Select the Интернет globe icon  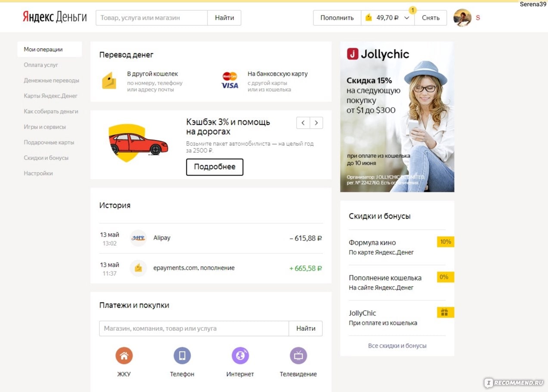click(x=240, y=356)
